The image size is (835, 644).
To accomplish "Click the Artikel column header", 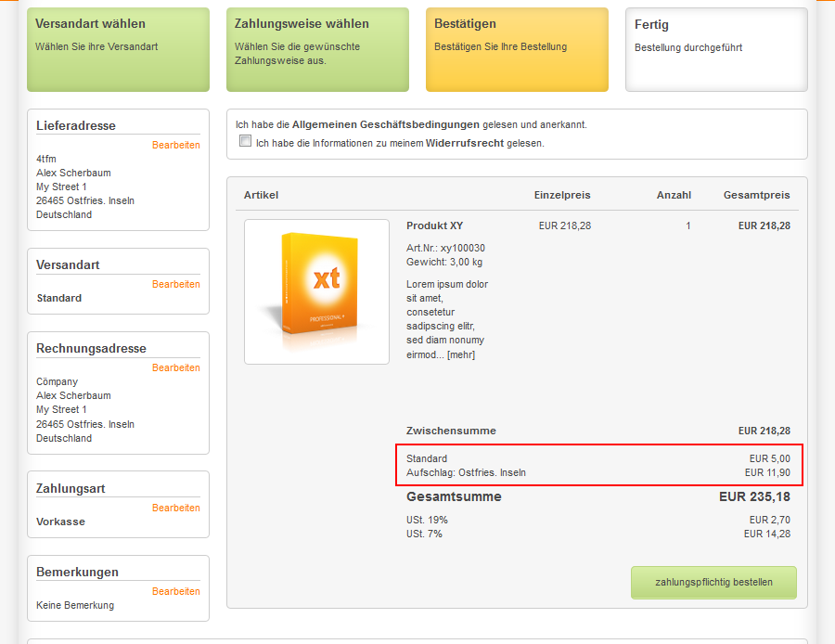I will point(261,195).
